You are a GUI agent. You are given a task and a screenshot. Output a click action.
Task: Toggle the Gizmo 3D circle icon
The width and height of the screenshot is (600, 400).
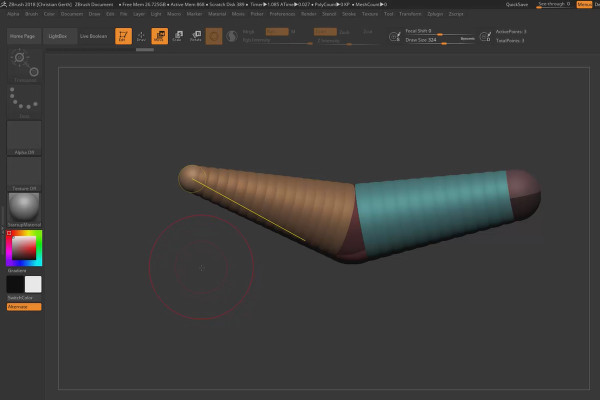coord(214,36)
